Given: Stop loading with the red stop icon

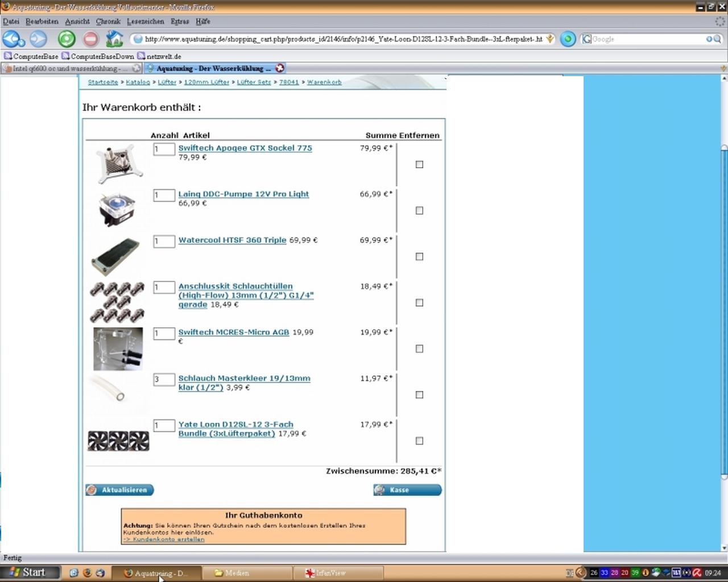Looking at the screenshot, I should click(x=90, y=39).
